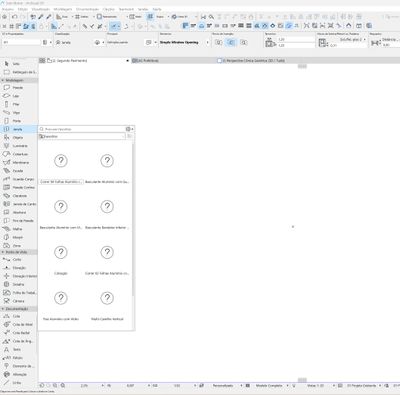400x395 pixels.
Task: Open the Simple Window Opening dropdown
Action: pos(207,42)
